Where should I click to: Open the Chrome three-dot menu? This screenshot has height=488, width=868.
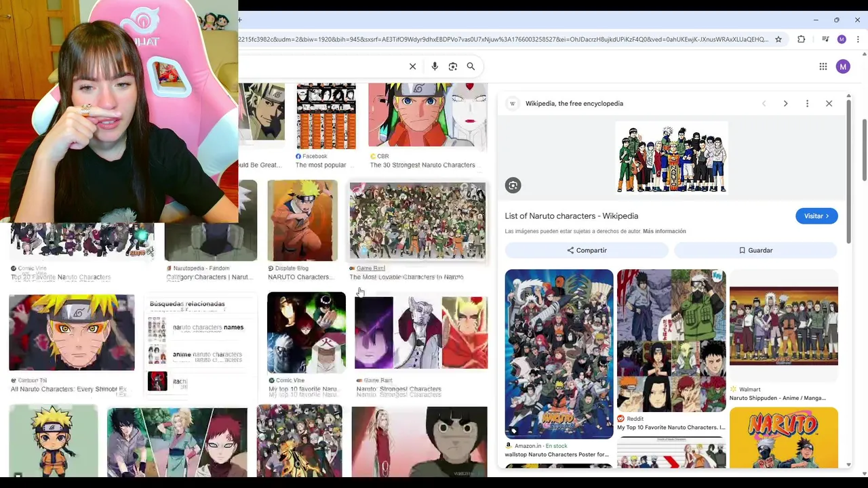click(x=858, y=39)
